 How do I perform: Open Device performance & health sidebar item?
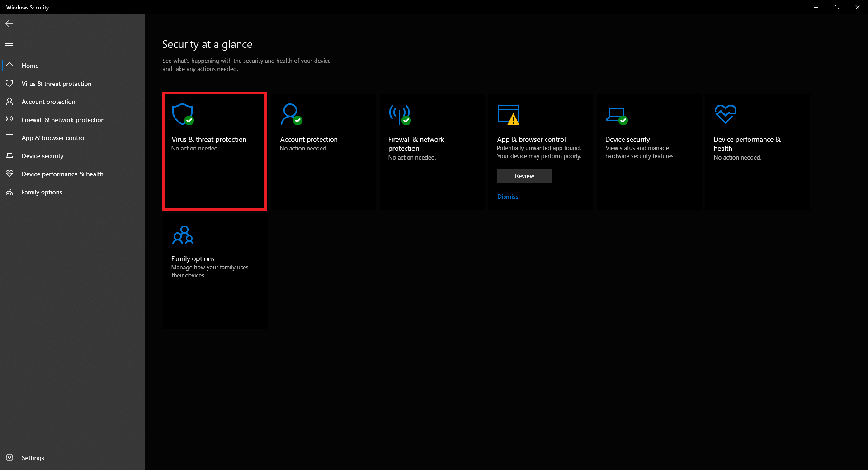[x=62, y=174]
